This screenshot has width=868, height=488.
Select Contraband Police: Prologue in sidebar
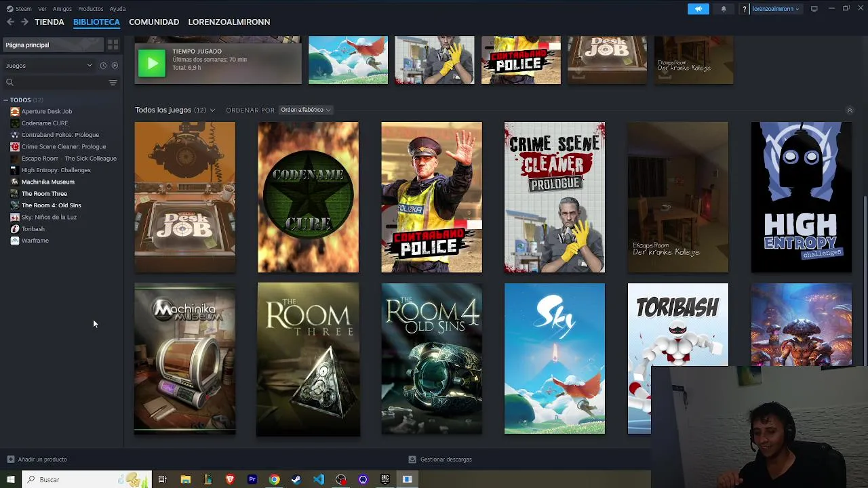pyautogui.click(x=60, y=135)
